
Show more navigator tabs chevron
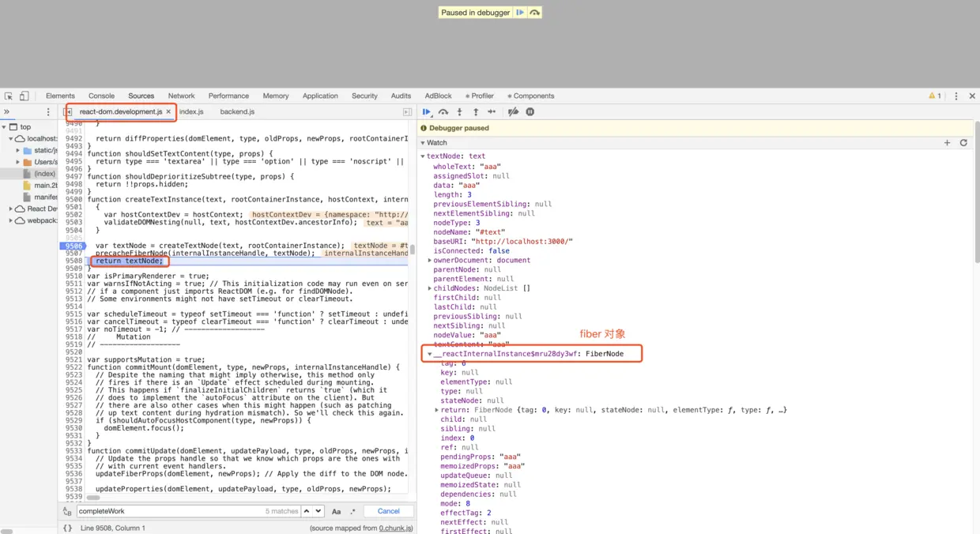[7, 112]
